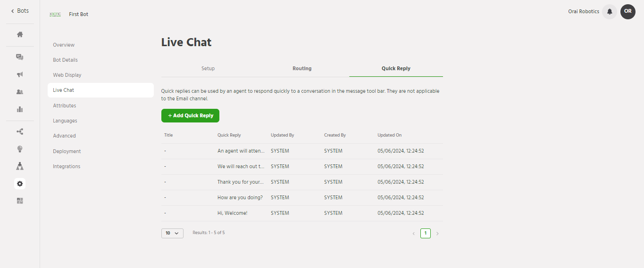Open the chat conversations icon
This screenshot has width=644, height=268.
click(20, 57)
